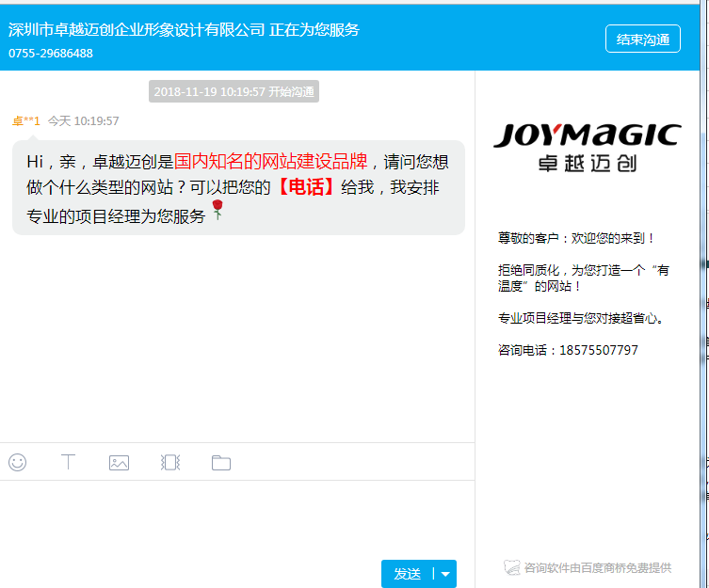Open the emoji picker

17,462
